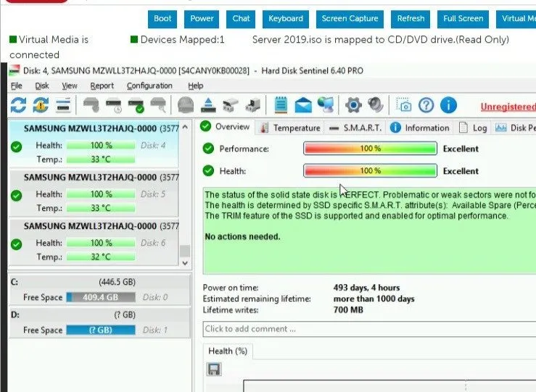Viewport: 536px width, 392px height.
Task: Click the hard disk with stethoscope icon
Action: pos(91,105)
